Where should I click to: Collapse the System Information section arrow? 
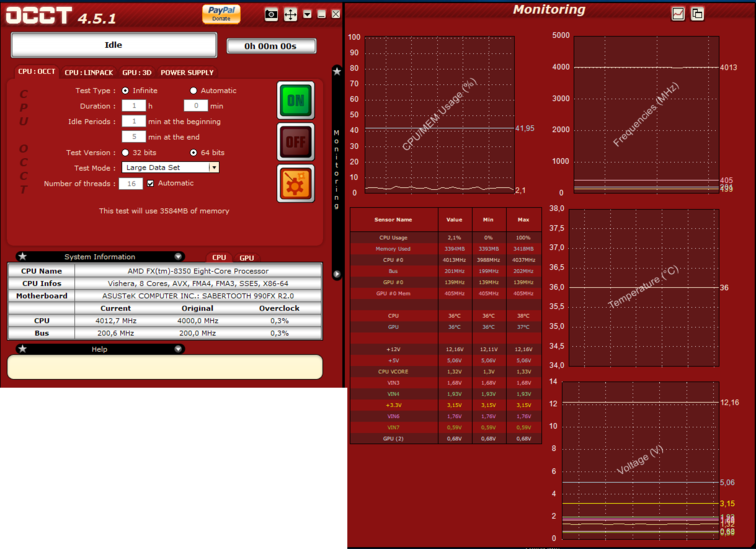(179, 257)
